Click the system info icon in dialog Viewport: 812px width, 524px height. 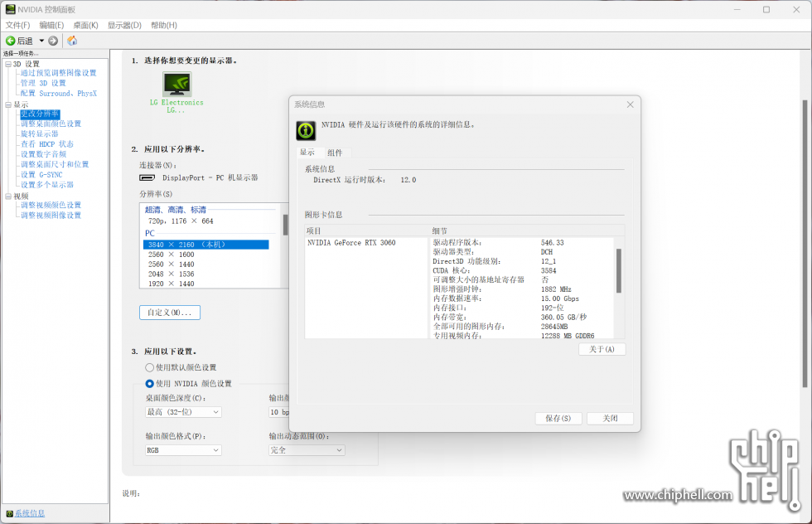(306, 130)
